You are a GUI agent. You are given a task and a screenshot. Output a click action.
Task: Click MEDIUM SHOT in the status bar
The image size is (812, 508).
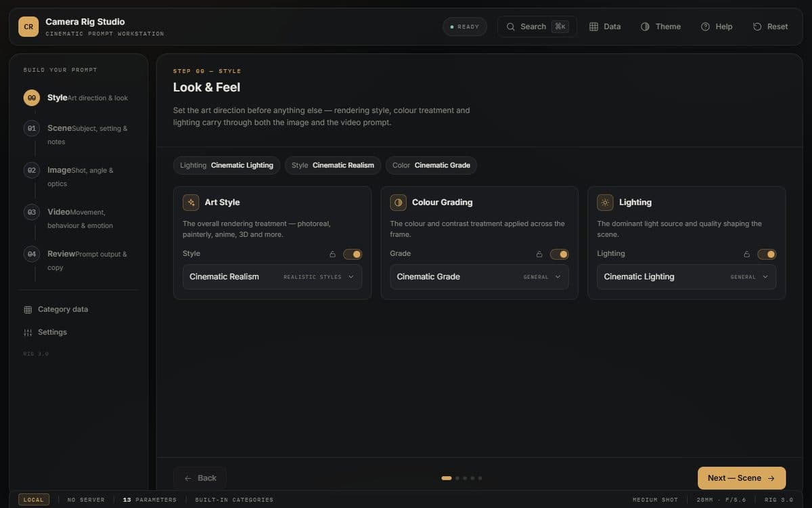(655, 500)
